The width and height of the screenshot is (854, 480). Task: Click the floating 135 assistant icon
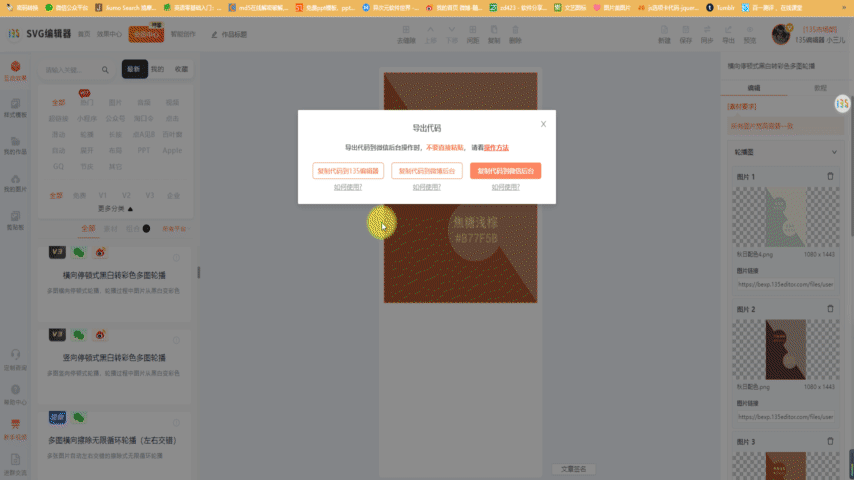(x=843, y=103)
